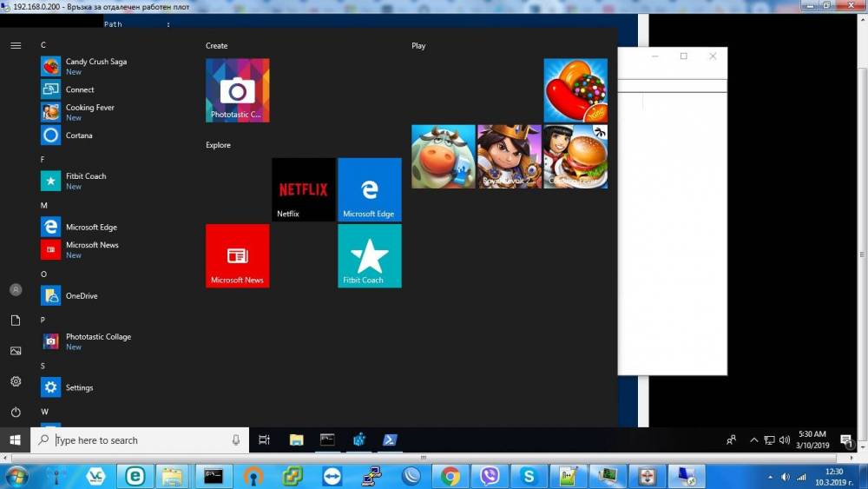Open the volume icon in the remote tray
Screen dimensions: 868x489
(x=785, y=440)
